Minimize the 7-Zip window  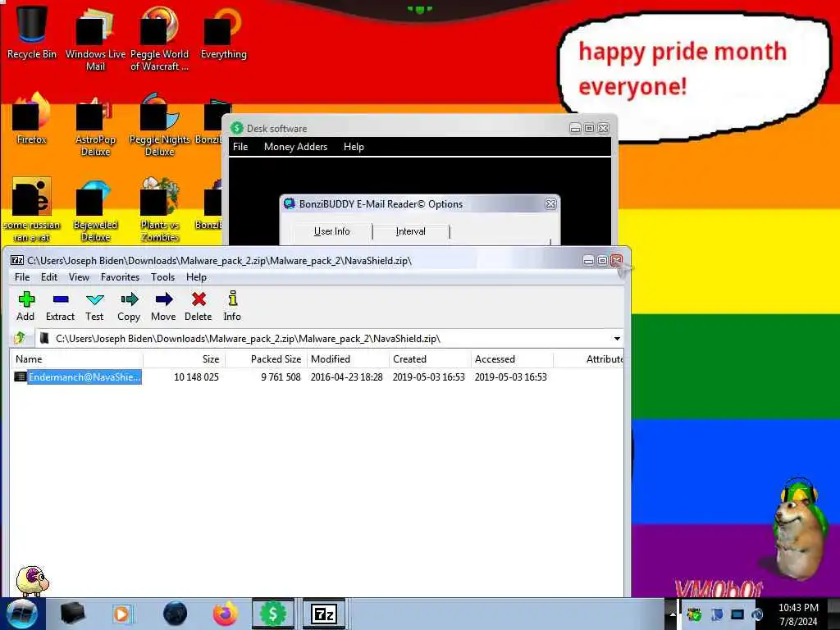point(588,260)
